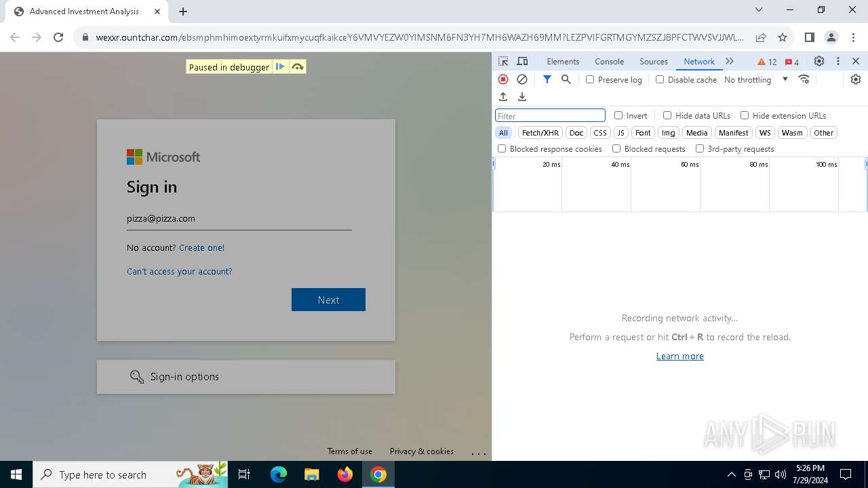Open Chrome main menu

(853, 37)
